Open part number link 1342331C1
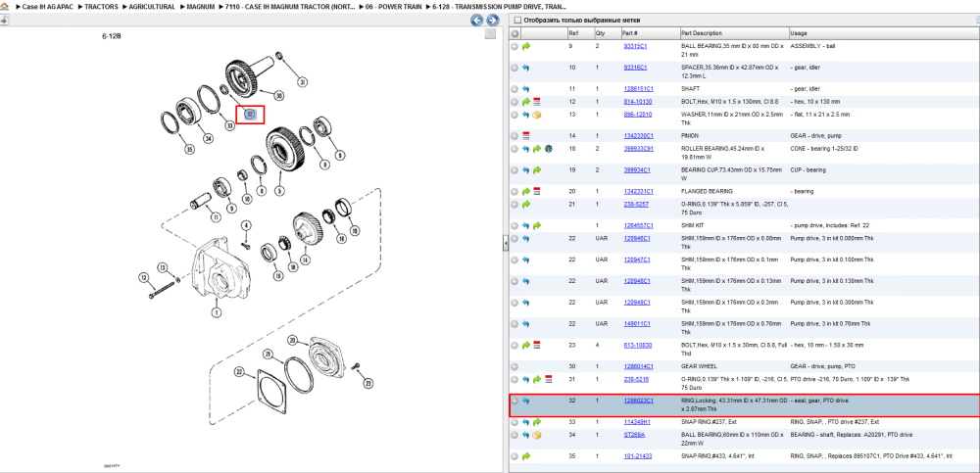This screenshot has height=473, width=980. click(x=638, y=191)
